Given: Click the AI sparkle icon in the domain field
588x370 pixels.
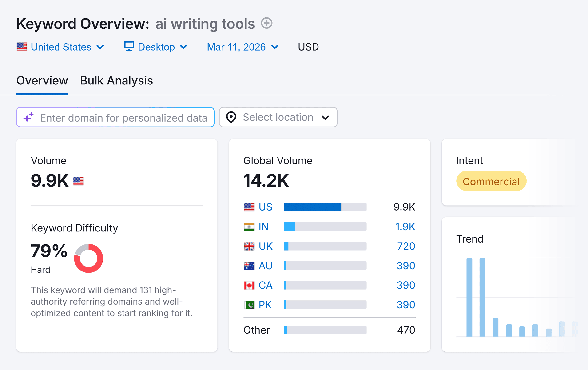Looking at the screenshot, I should pyautogui.click(x=28, y=117).
